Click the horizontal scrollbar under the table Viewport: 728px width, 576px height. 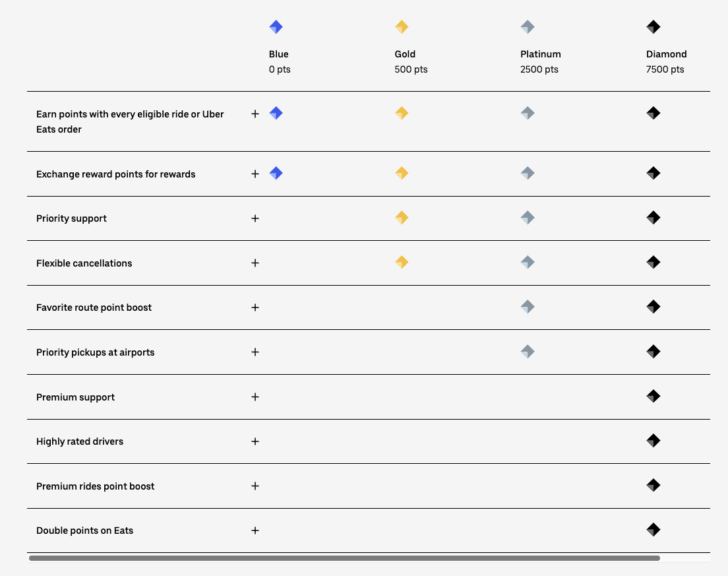click(x=344, y=558)
